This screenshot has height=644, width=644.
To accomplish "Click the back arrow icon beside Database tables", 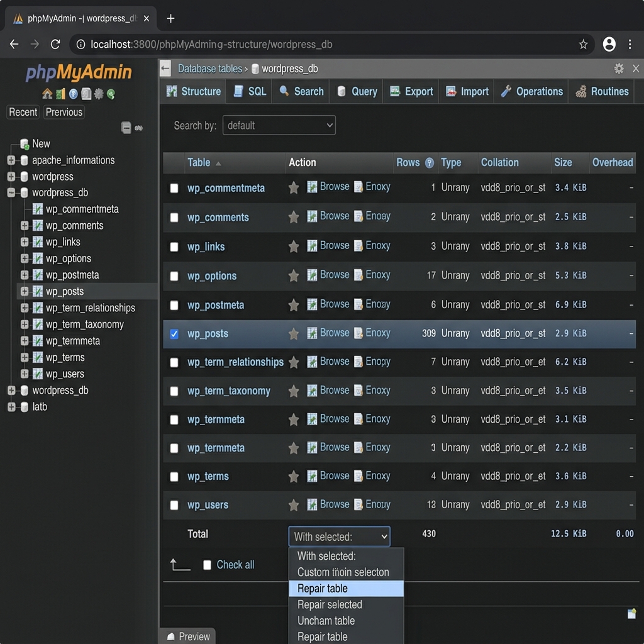I will (165, 69).
